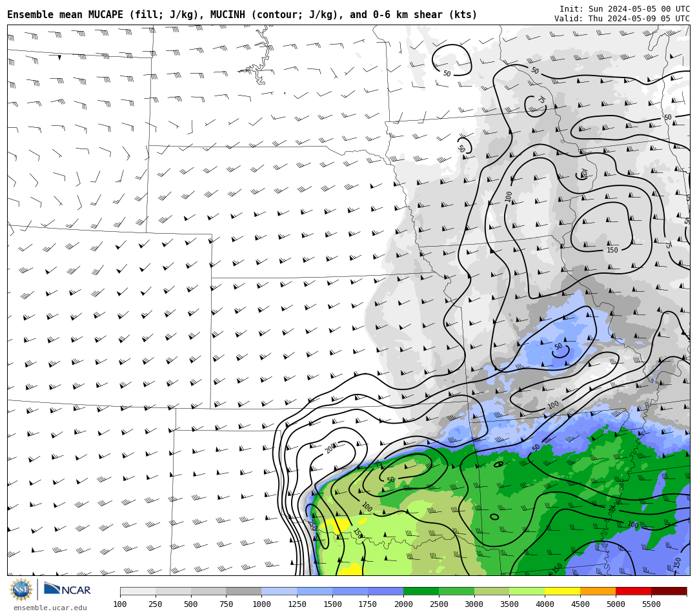Click the 5500 colorbar tick label

click(x=651, y=604)
